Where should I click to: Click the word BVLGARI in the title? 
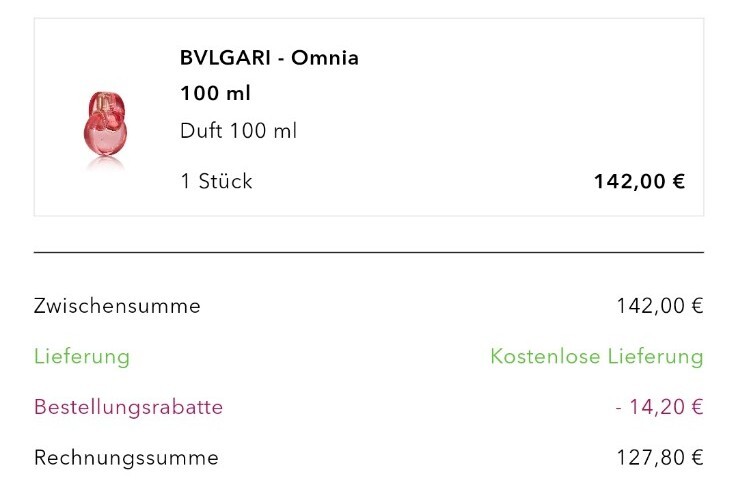(x=225, y=58)
